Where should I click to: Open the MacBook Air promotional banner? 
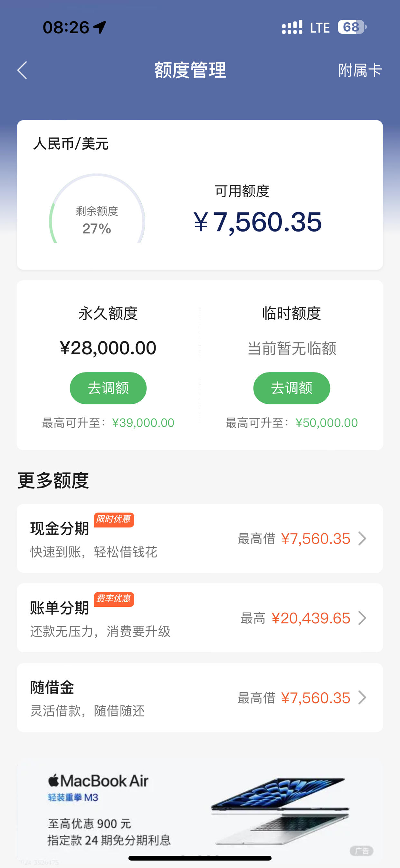200,811
